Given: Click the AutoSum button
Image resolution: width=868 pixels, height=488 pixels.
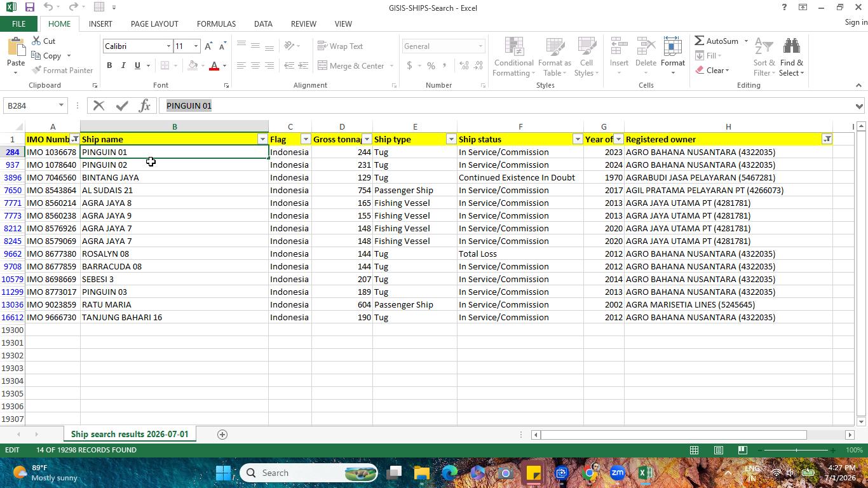Looking at the screenshot, I should 717,41.
